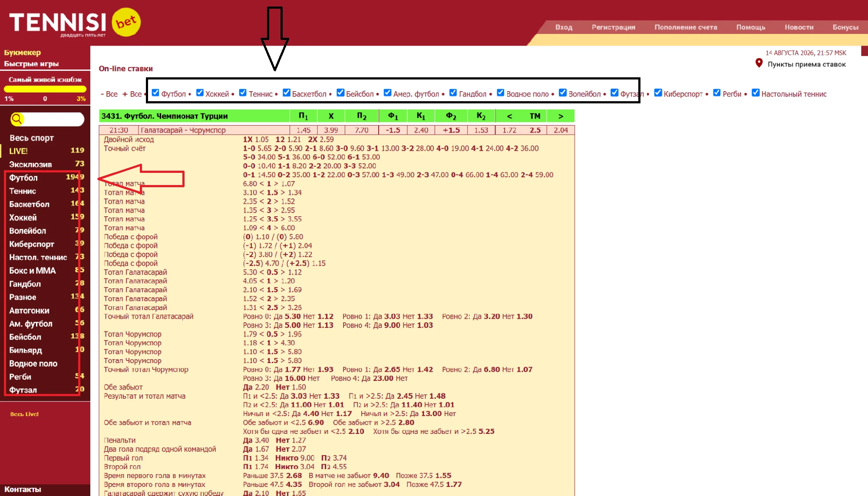Click the TENNISI bet logo
Viewport: 868px width, 496px height.
75,23
